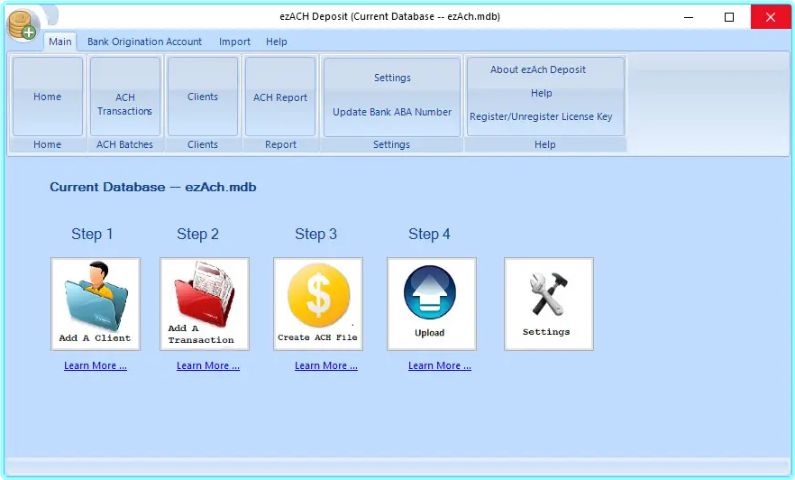Open ACH Transactions from the ribbon
This screenshot has width=795, height=480.
[125, 96]
